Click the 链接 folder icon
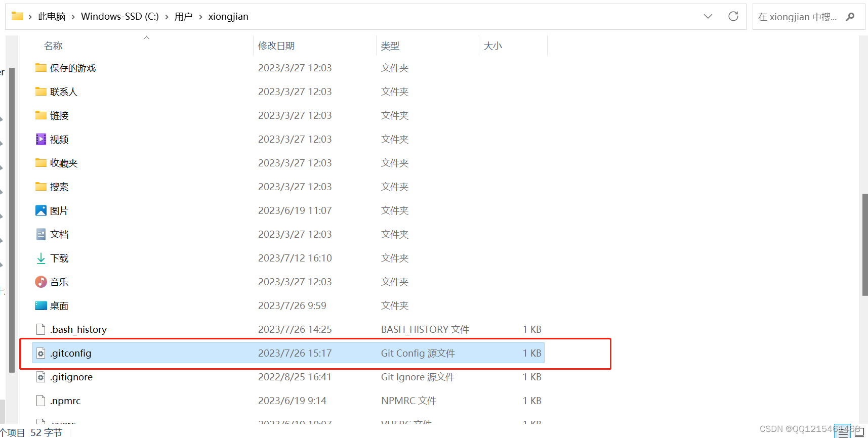868x438 pixels. pos(41,115)
